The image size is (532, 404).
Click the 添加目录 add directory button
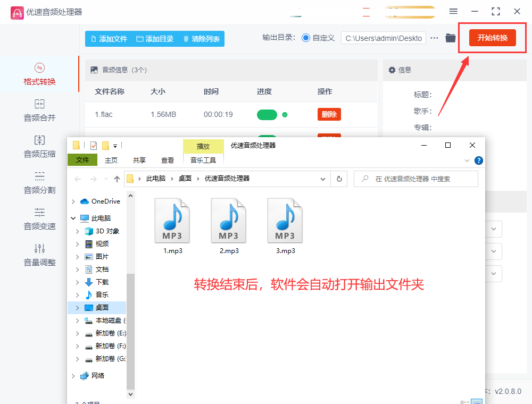155,39
